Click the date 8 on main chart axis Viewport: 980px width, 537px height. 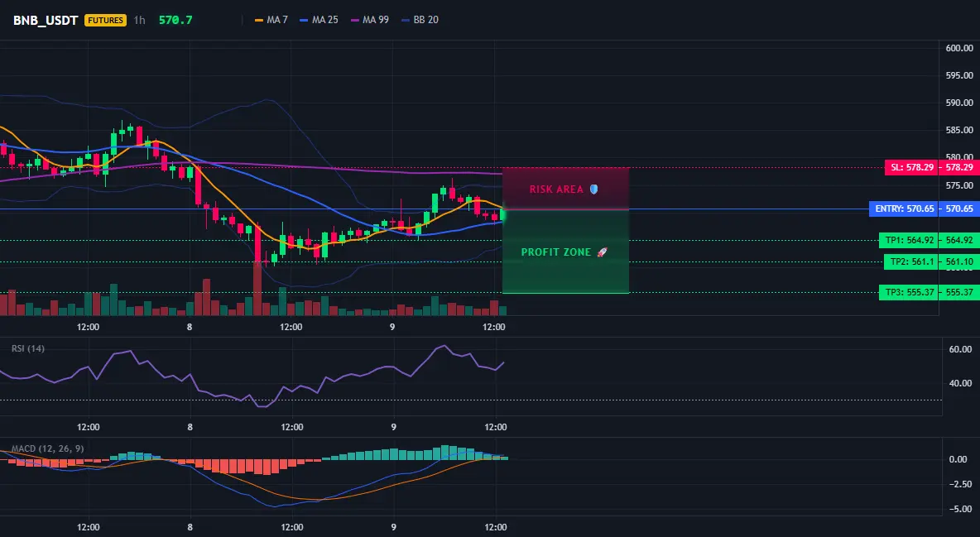click(190, 327)
